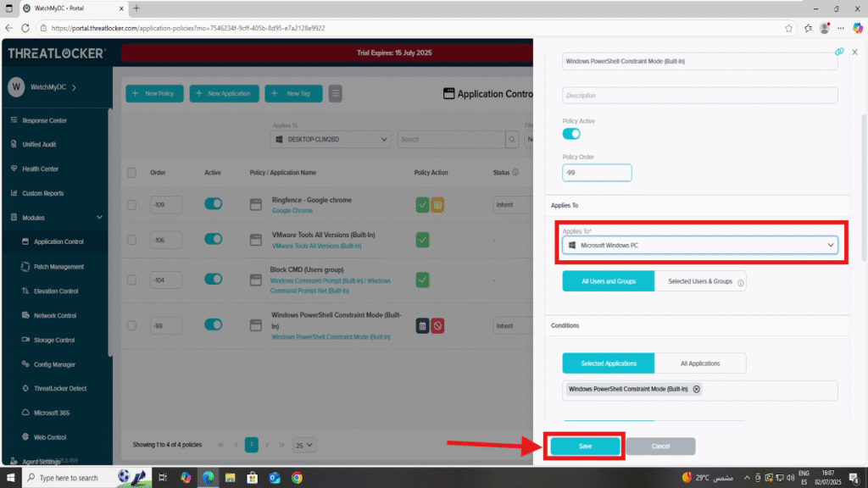
Task: Click the Policy Order field showing -99
Action: click(x=597, y=173)
